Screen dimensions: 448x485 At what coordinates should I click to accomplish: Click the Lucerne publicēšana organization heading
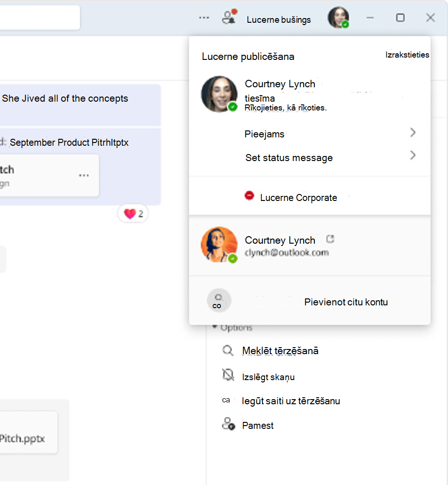(248, 57)
